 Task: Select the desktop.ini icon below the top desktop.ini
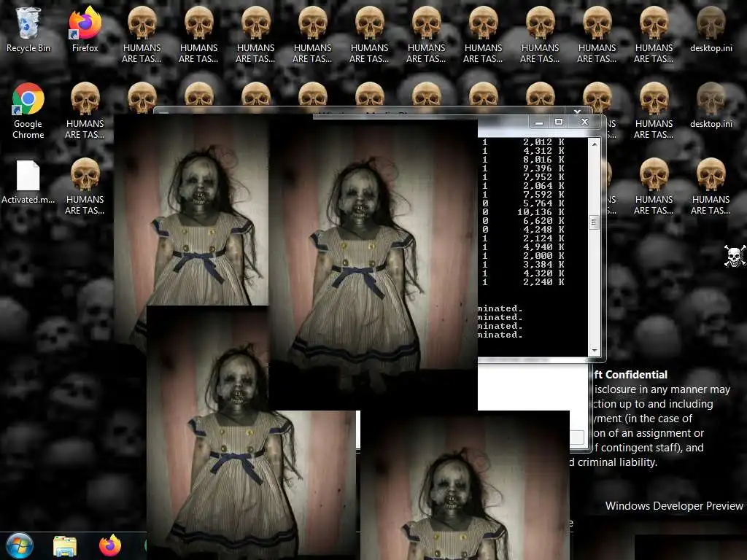711,105
